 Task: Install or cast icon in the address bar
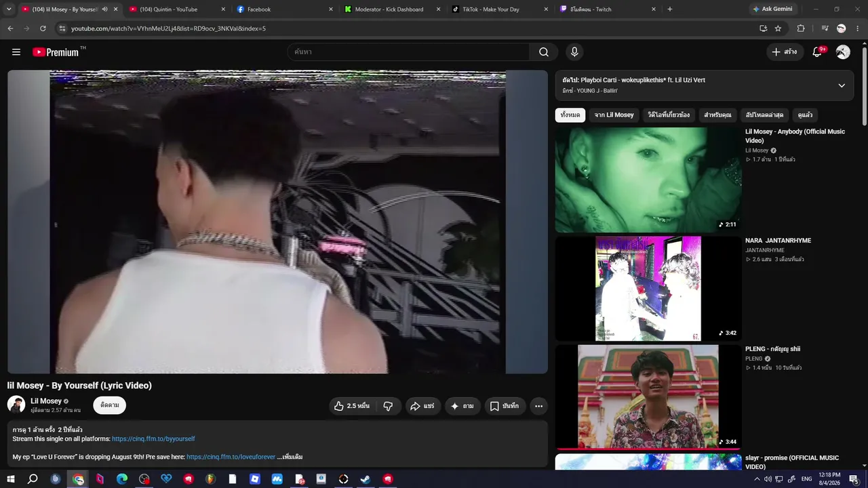pos(763,28)
